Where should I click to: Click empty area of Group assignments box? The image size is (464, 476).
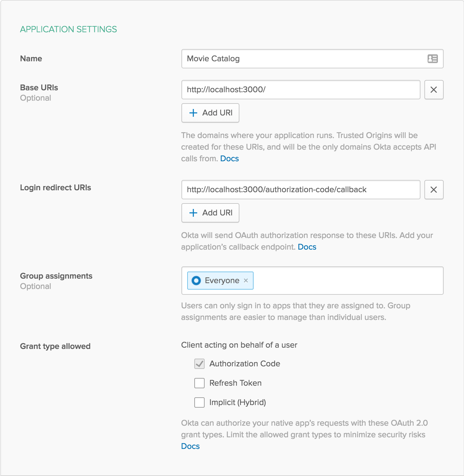tap(348, 281)
